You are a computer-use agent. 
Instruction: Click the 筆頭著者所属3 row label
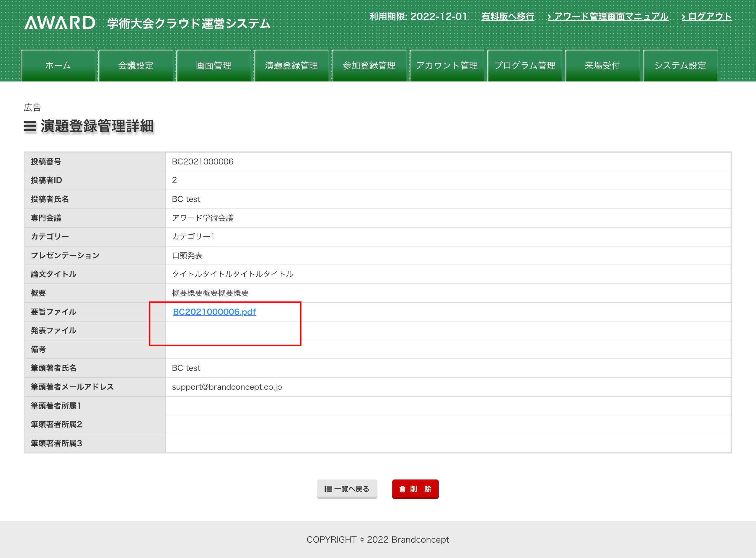(56, 443)
